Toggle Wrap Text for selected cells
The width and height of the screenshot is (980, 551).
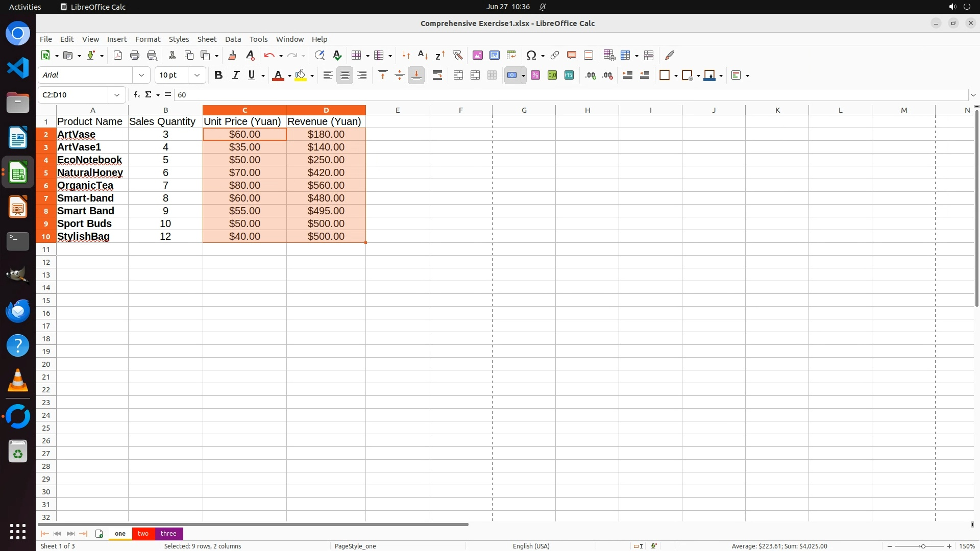pyautogui.click(x=437, y=76)
